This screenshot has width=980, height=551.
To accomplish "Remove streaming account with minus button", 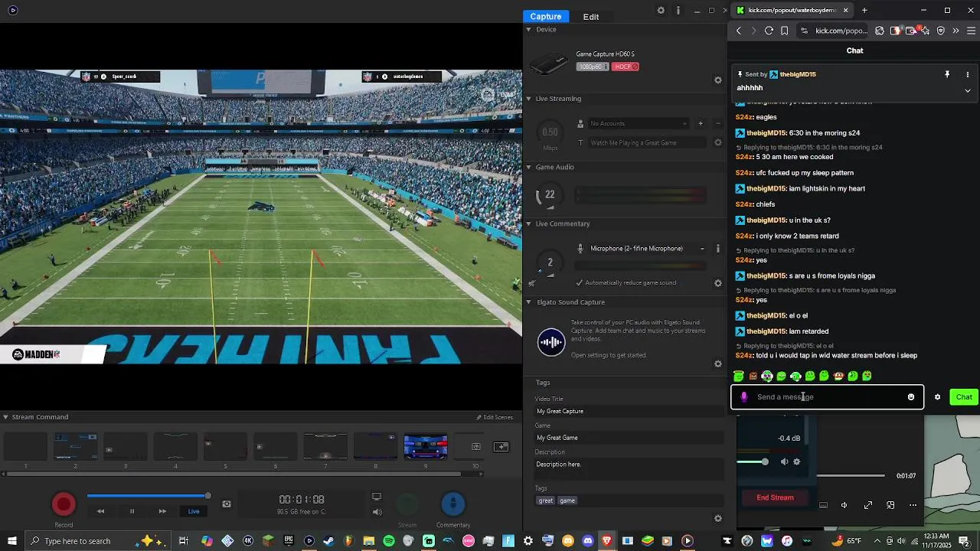I will click(x=718, y=123).
